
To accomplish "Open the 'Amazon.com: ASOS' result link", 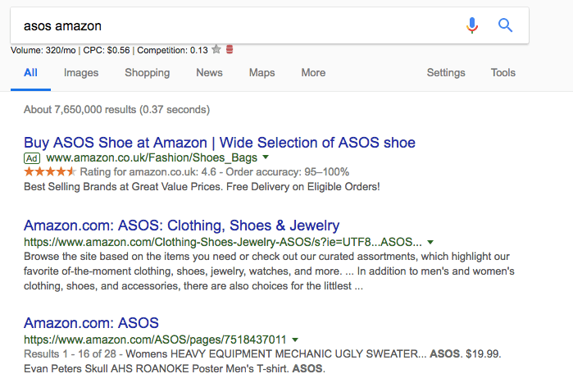I will pos(91,323).
